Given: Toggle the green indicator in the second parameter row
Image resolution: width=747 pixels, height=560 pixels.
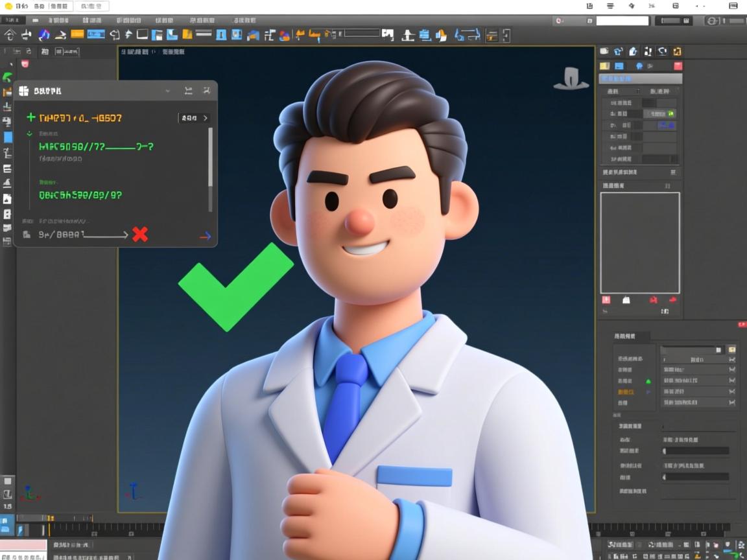Looking at the screenshot, I should 671,114.
